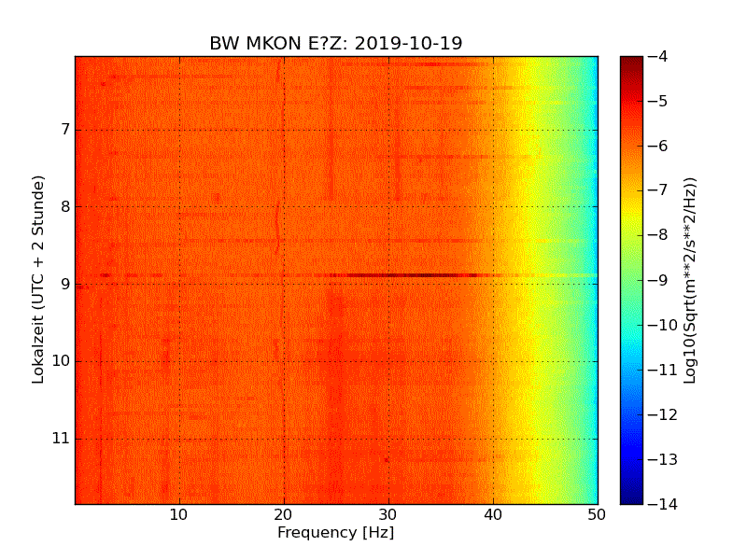
Task: Click x-axis tick label 10
Action: pos(178,515)
